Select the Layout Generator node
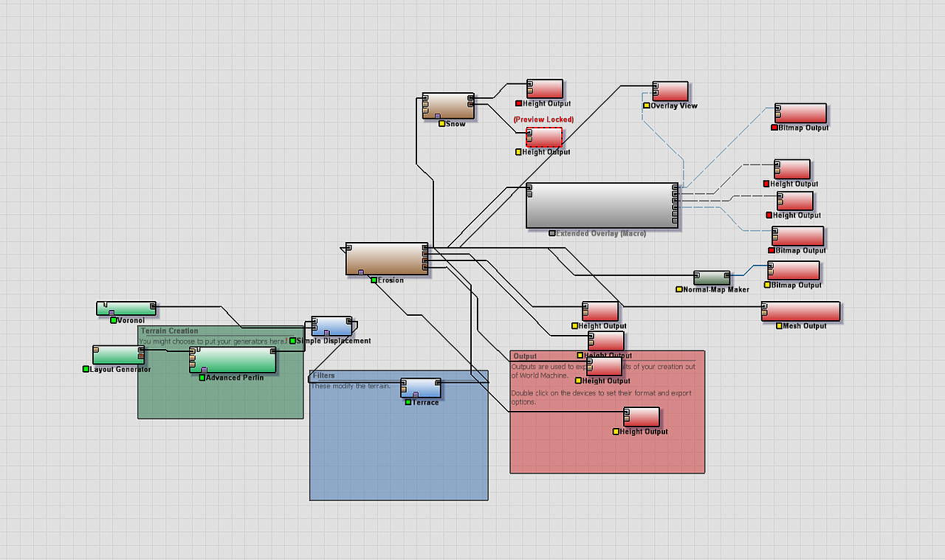The image size is (945, 560). coord(118,355)
